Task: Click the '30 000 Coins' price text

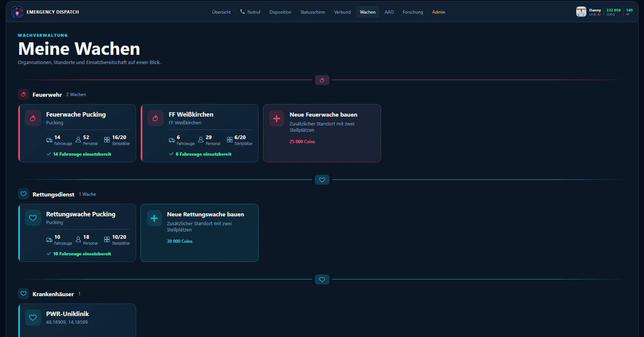Action: click(180, 241)
